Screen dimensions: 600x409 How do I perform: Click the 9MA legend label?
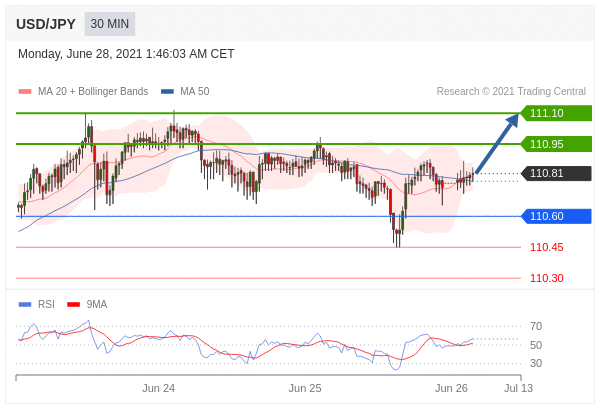(97, 305)
